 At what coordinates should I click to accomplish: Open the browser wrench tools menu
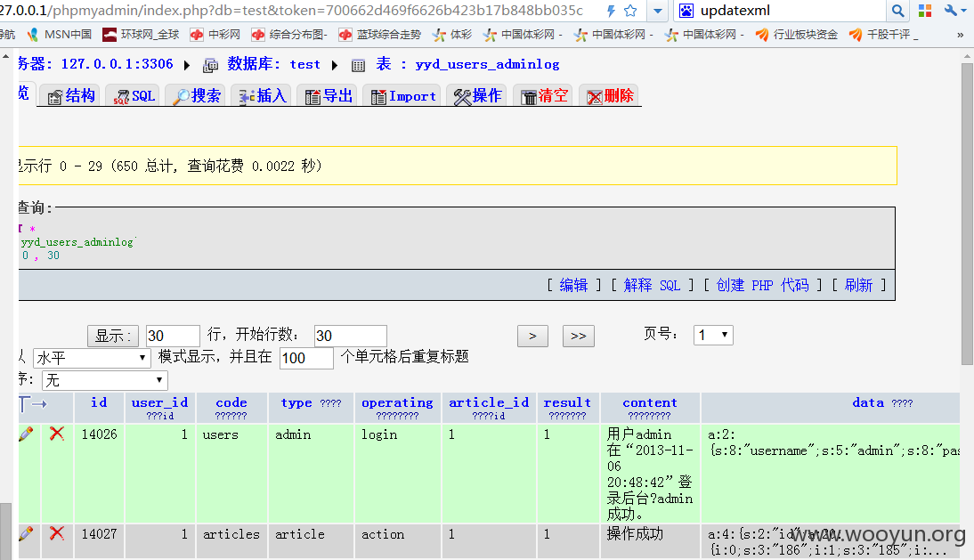pos(953,11)
